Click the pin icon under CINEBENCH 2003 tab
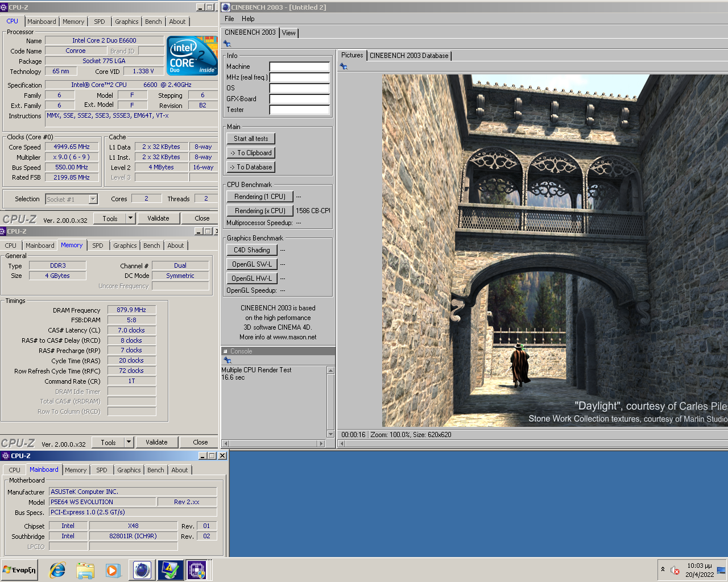 coord(227,44)
